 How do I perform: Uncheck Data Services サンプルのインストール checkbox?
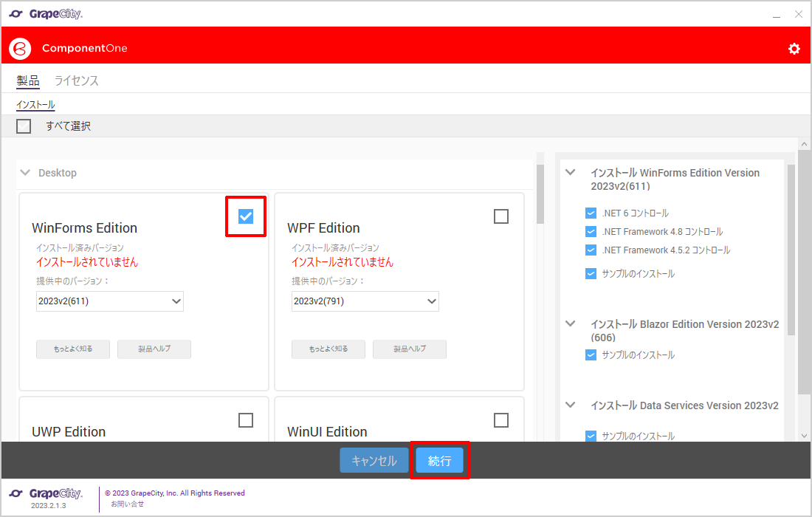point(591,436)
